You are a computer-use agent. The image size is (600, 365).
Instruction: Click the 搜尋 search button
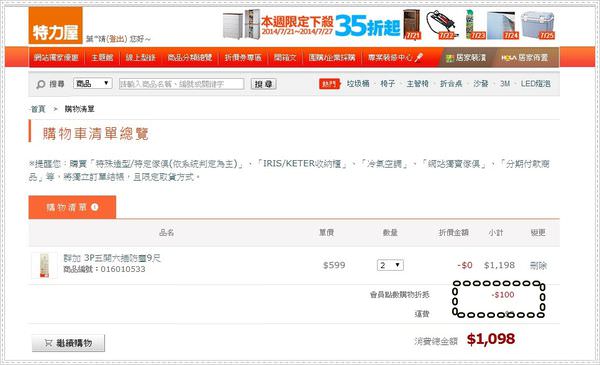coord(264,84)
